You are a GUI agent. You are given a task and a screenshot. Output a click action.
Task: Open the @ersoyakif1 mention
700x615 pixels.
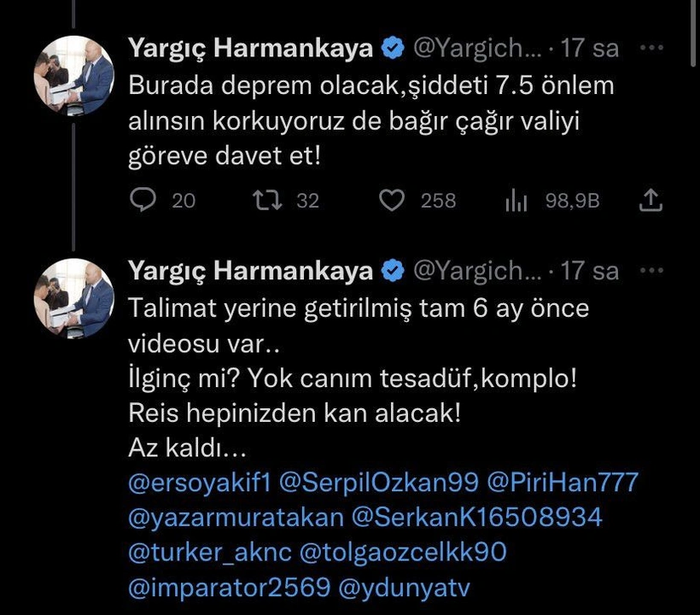coord(199,483)
